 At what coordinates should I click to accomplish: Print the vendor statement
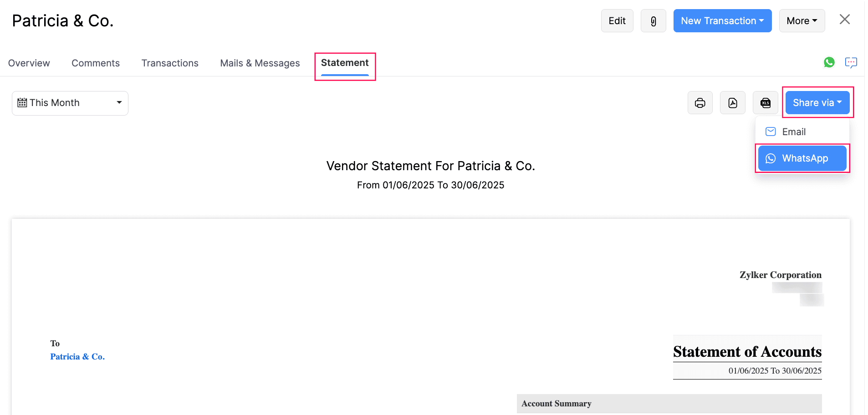(700, 103)
